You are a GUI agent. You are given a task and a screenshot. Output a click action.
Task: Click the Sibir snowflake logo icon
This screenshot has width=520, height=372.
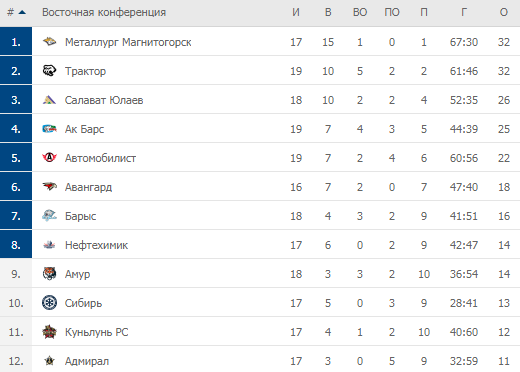49,303
